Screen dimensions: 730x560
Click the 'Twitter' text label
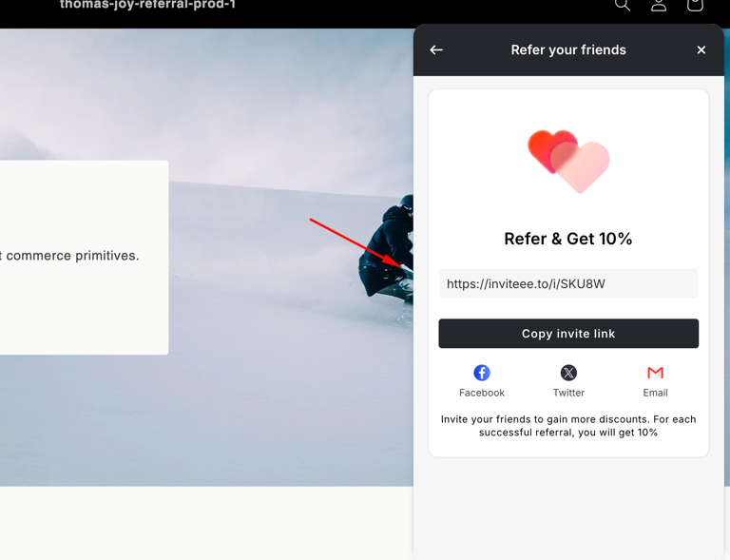coord(568,393)
